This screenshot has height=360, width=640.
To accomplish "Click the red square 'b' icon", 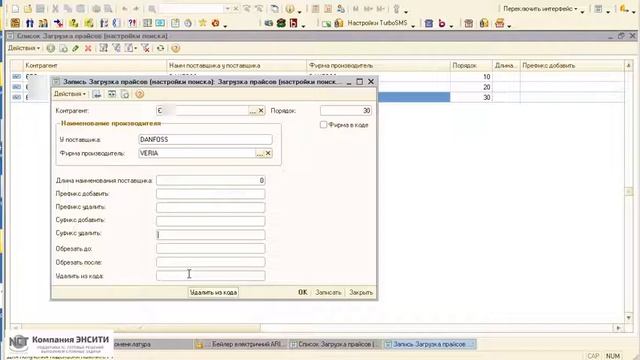I will click(x=293, y=23).
